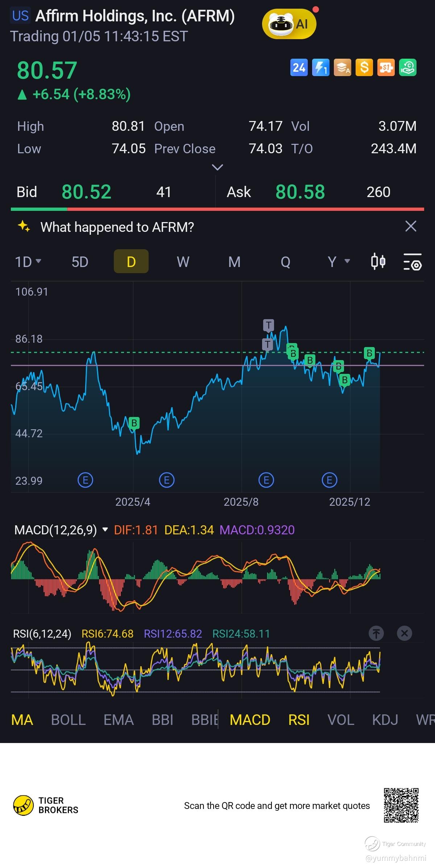
Task: Select the W weekly chart tab
Action: pos(183,262)
